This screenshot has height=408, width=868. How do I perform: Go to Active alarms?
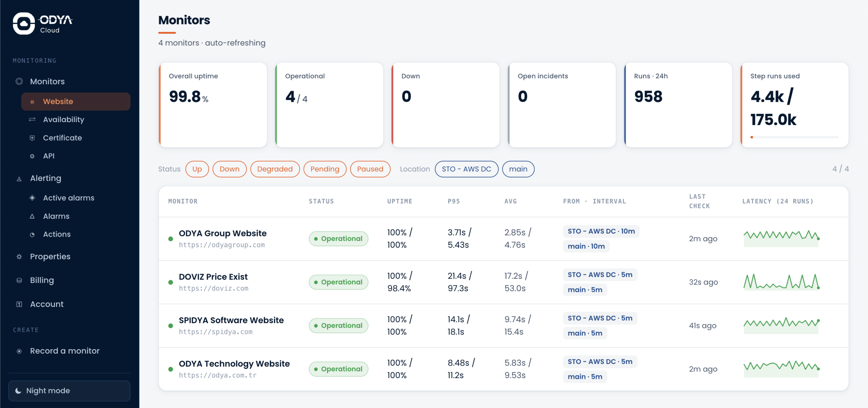coord(76,198)
